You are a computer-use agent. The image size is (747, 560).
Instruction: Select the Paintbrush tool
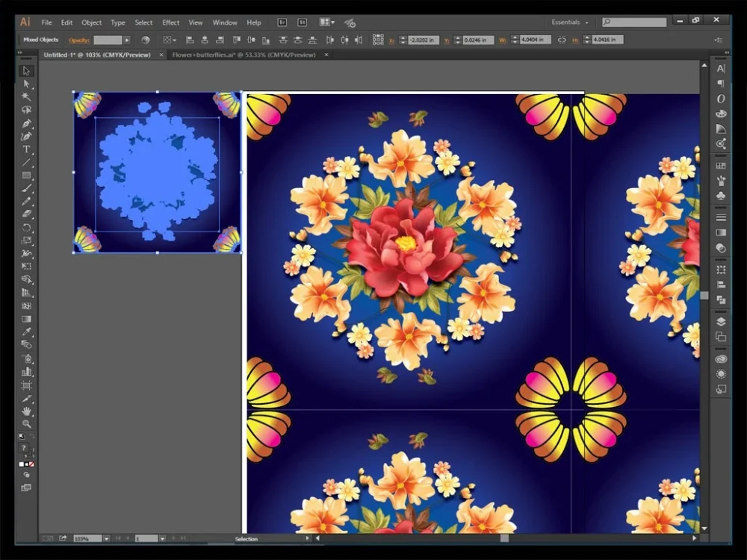tap(26, 188)
